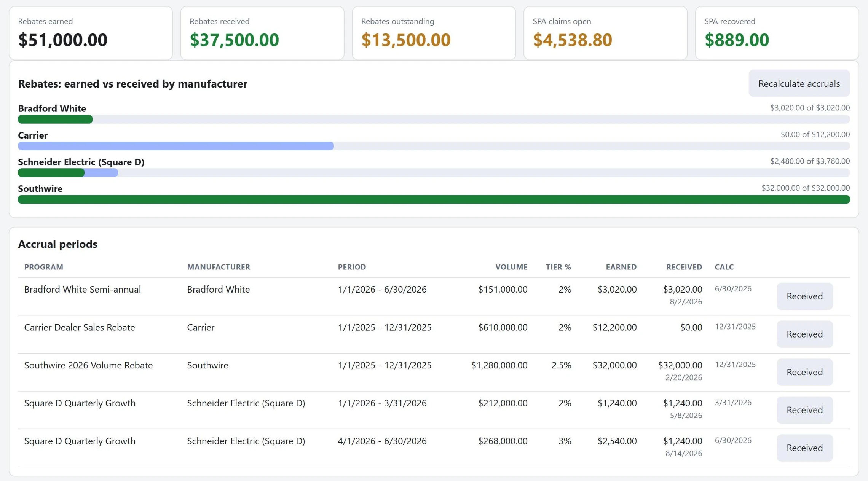
Task: Click the $151,000.00 volume cell
Action: (x=503, y=290)
